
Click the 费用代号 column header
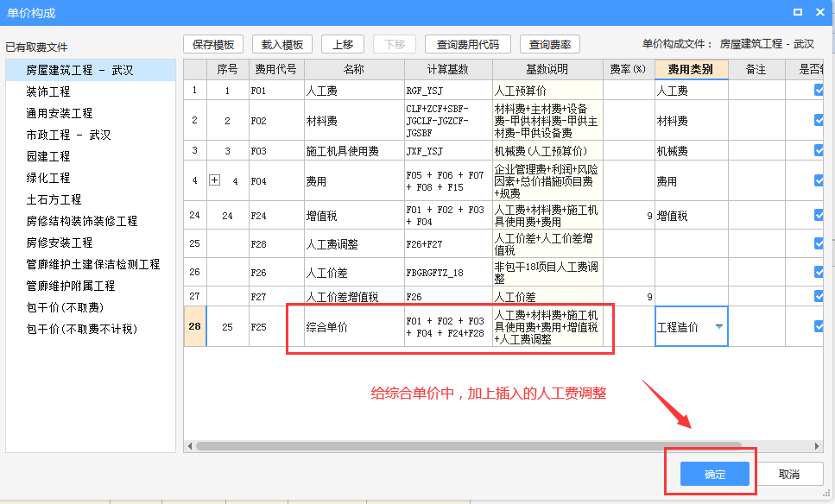pyautogui.click(x=275, y=69)
